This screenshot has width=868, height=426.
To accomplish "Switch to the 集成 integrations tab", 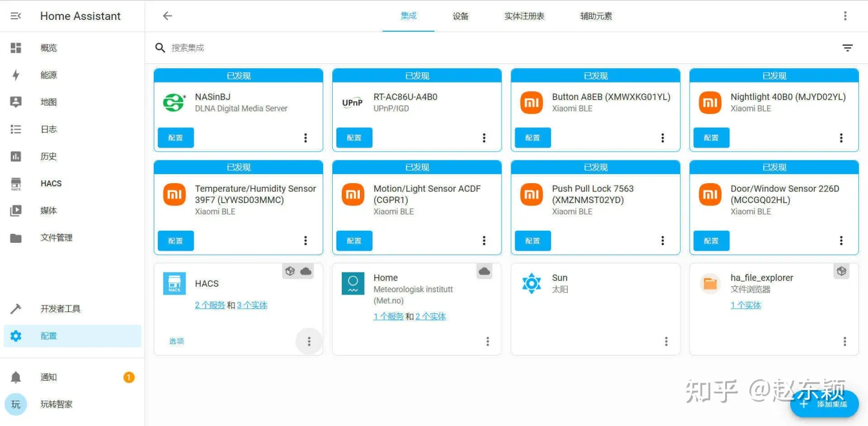I will pyautogui.click(x=409, y=16).
